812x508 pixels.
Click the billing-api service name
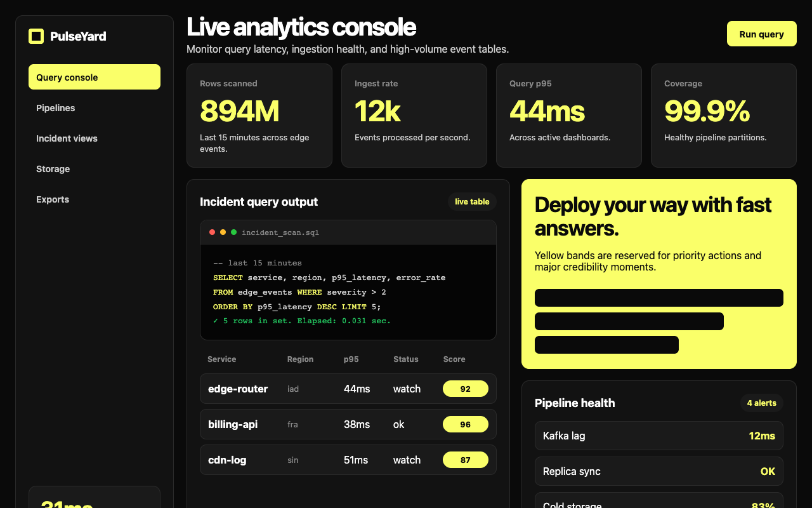(233, 424)
